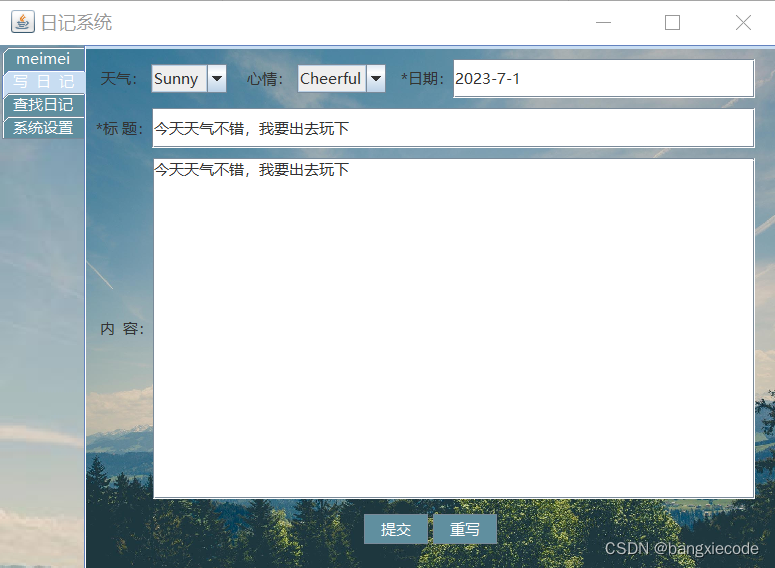The width and height of the screenshot is (775, 568).
Task: Close the 日记系统 window
Action: (x=743, y=22)
